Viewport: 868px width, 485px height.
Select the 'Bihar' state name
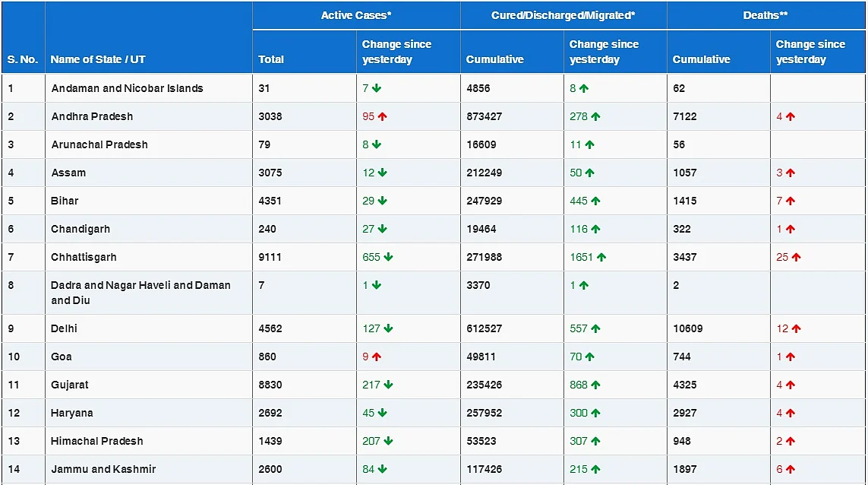[x=65, y=201]
